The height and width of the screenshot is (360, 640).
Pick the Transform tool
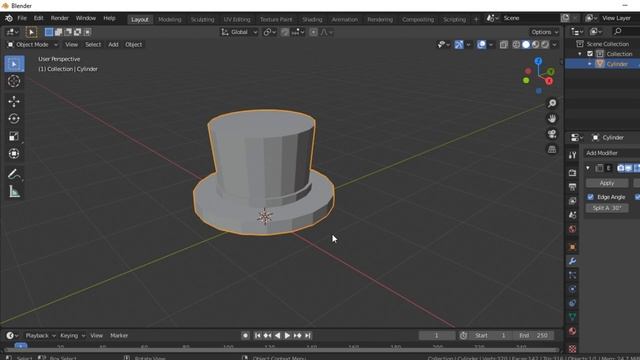point(14,153)
